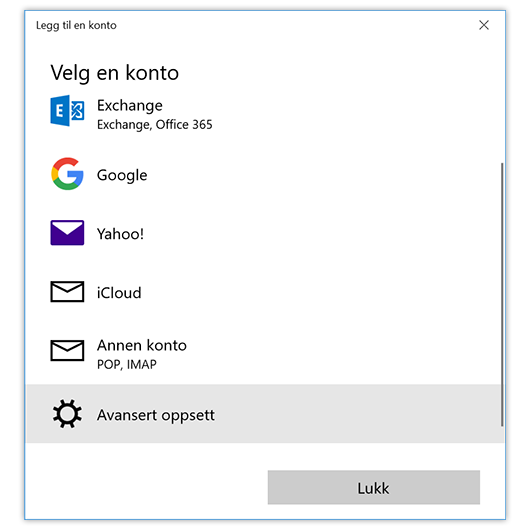Click the account list vertical scrollbar
Image resolution: width=530 pixels, height=530 pixels.
(502, 294)
